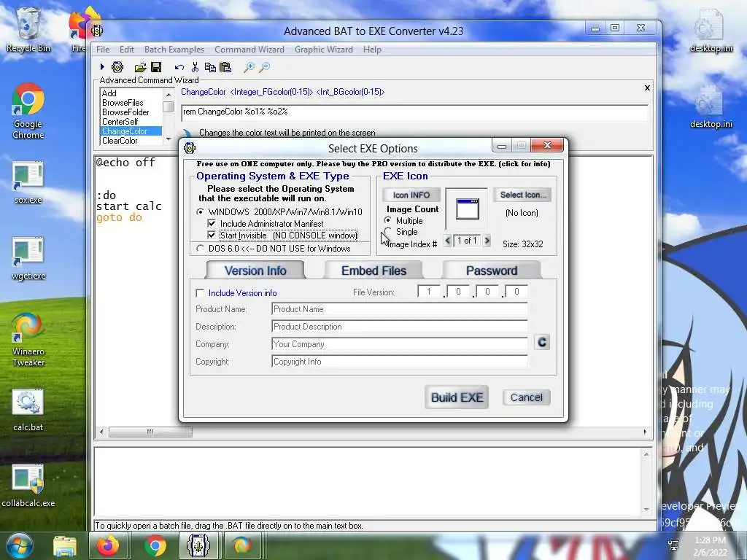Click the Product Description input field
The width and height of the screenshot is (747, 560).
pyautogui.click(x=399, y=327)
